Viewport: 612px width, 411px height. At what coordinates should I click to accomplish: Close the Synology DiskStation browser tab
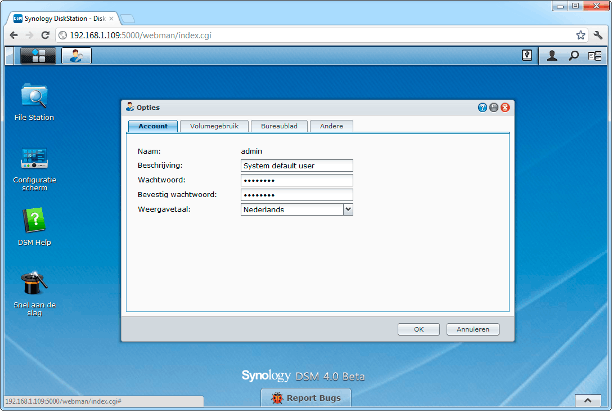click(x=111, y=18)
